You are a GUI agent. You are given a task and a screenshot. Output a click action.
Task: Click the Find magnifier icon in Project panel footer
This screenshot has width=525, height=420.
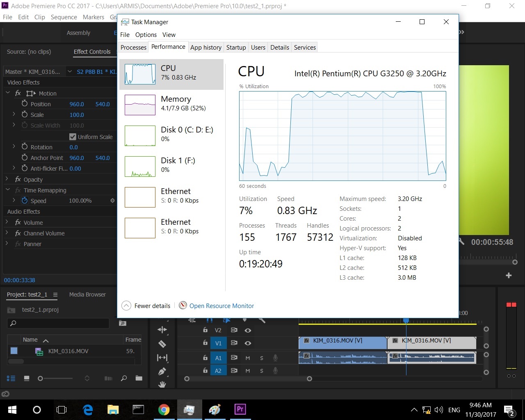[x=124, y=378]
